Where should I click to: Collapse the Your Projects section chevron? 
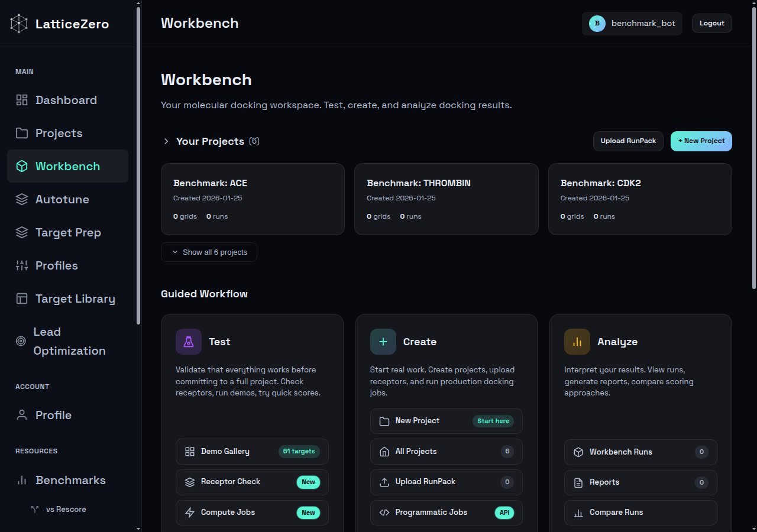click(166, 141)
